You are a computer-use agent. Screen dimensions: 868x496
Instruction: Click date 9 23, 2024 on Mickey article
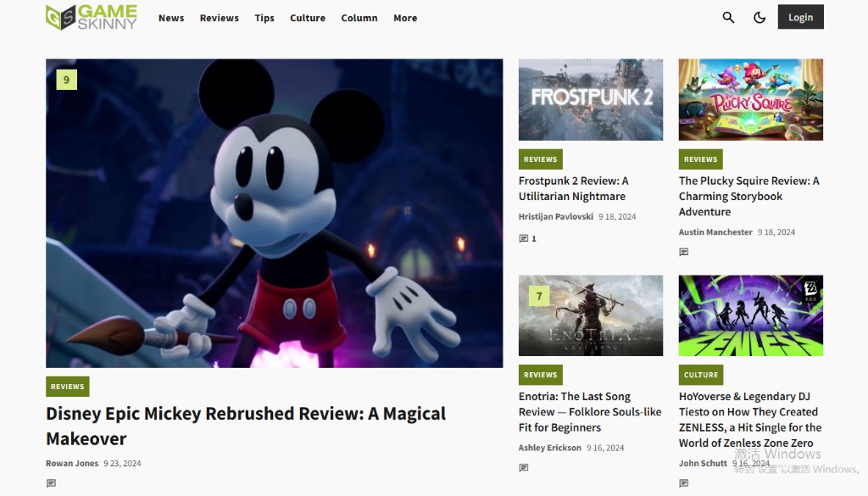coord(122,463)
